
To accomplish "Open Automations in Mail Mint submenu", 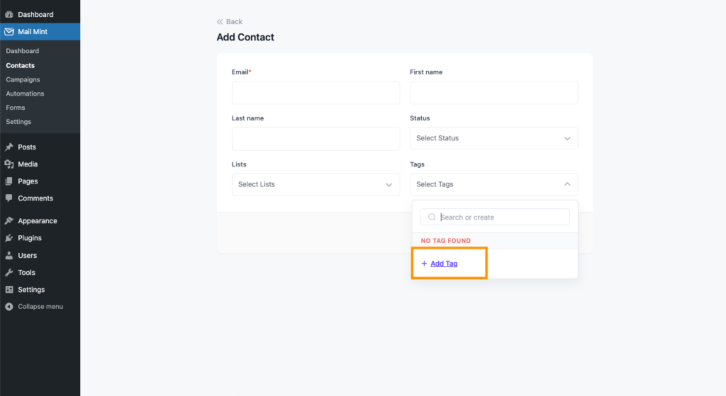I will [25, 94].
